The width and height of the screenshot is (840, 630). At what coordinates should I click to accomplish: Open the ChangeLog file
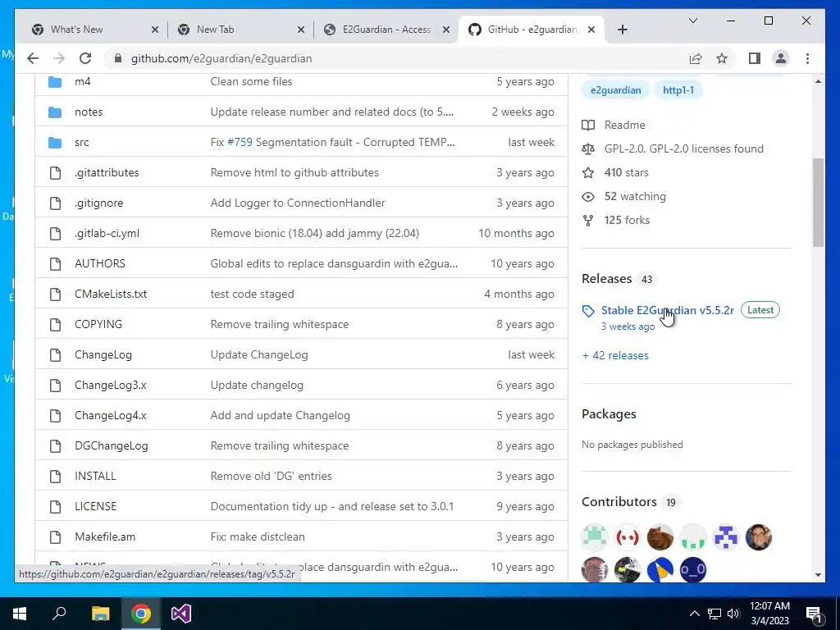pyautogui.click(x=103, y=354)
